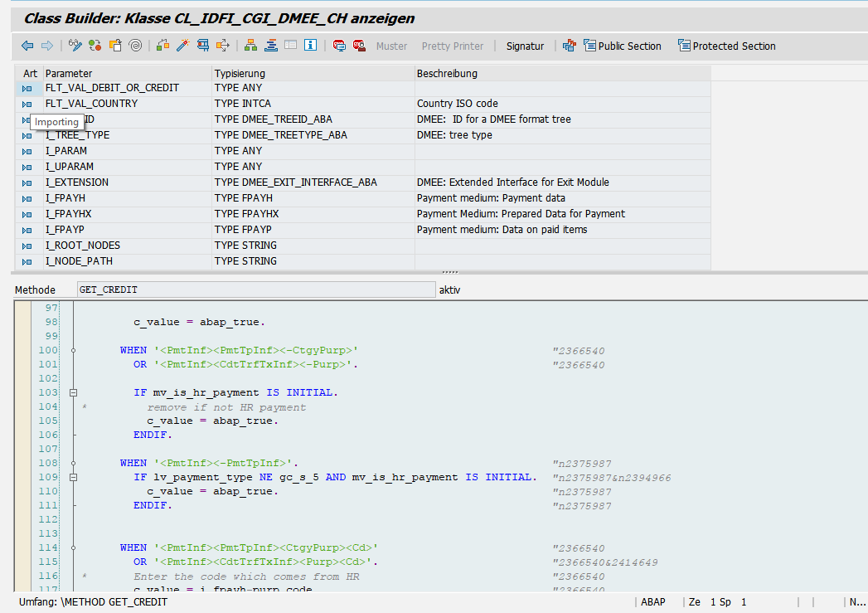Toggle Display/Change mode (glasses-pencil icon)
Viewport: 868px width, 613px height.
75,46
